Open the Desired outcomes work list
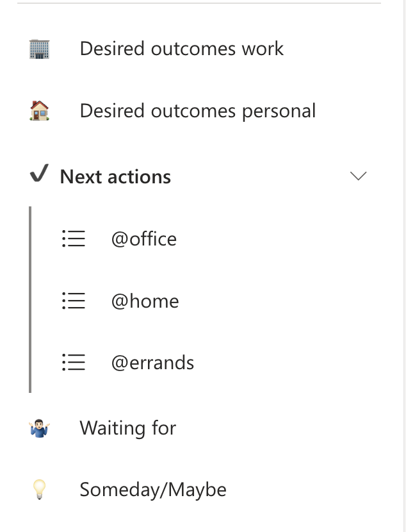The image size is (406, 532). (x=181, y=49)
